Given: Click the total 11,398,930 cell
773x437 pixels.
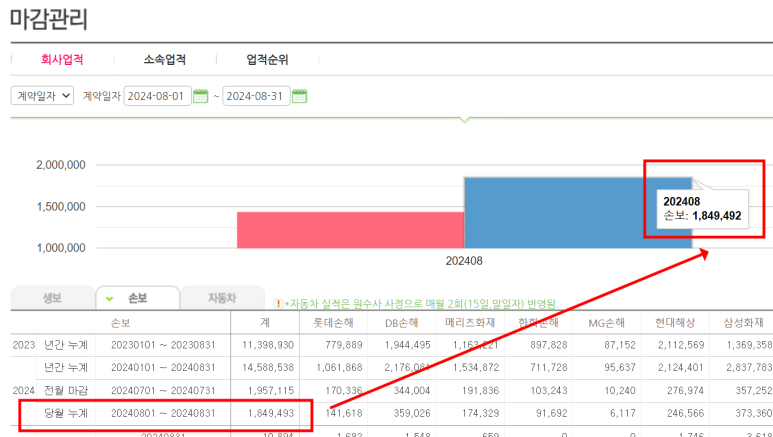Looking at the screenshot, I should click(x=268, y=345).
